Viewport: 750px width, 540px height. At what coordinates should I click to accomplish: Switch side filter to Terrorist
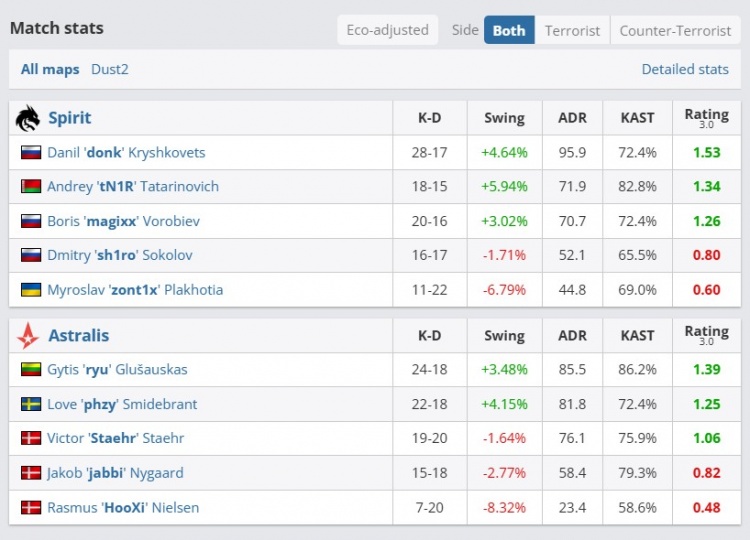tap(572, 30)
